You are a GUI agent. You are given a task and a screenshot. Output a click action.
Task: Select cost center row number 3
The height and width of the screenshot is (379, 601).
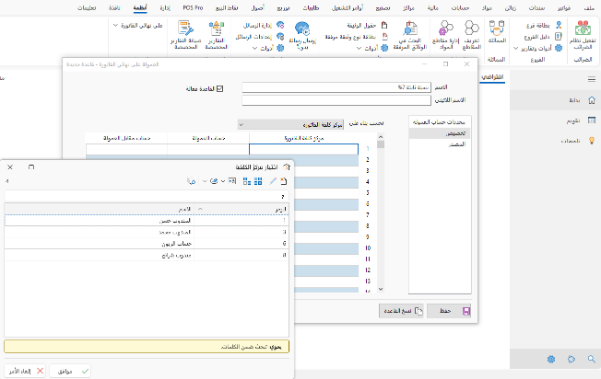(146, 232)
